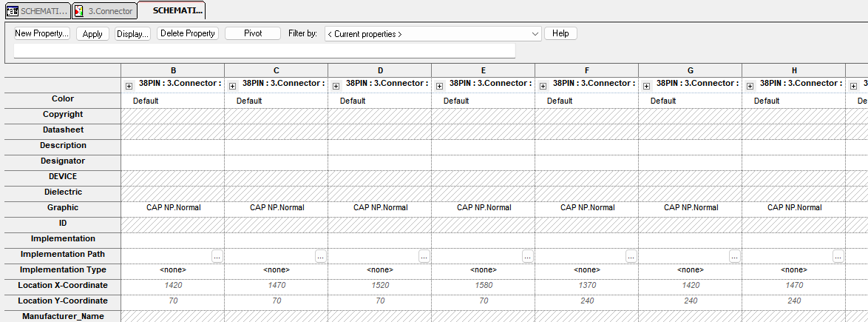Click X-Coordinate value 1370
Image resolution: width=868 pixels, height=322 pixels.
click(x=587, y=286)
